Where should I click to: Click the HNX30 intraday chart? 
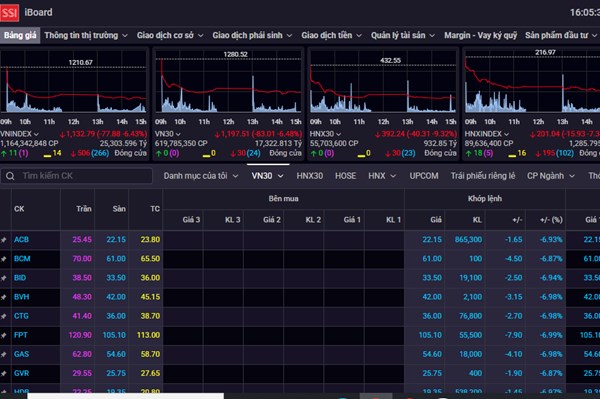pyautogui.click(x=383, y=82)
